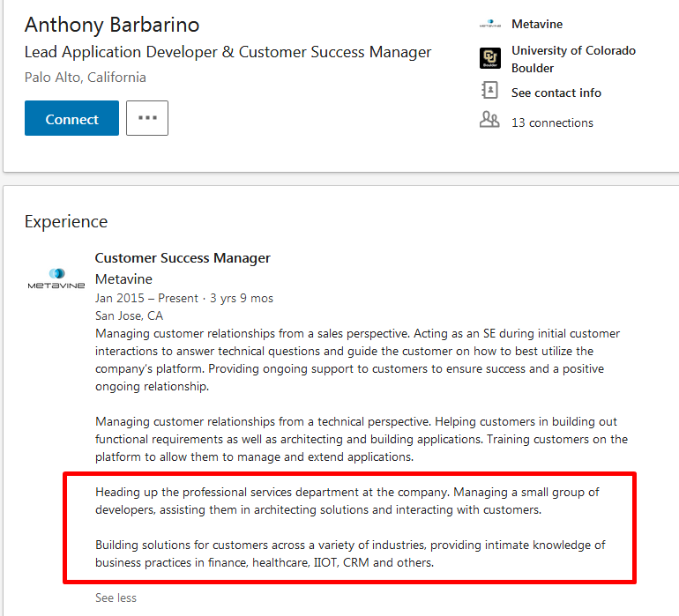Open the Metavine company link at top
This screenshot has width=679, height=616.
pos(536,25)
